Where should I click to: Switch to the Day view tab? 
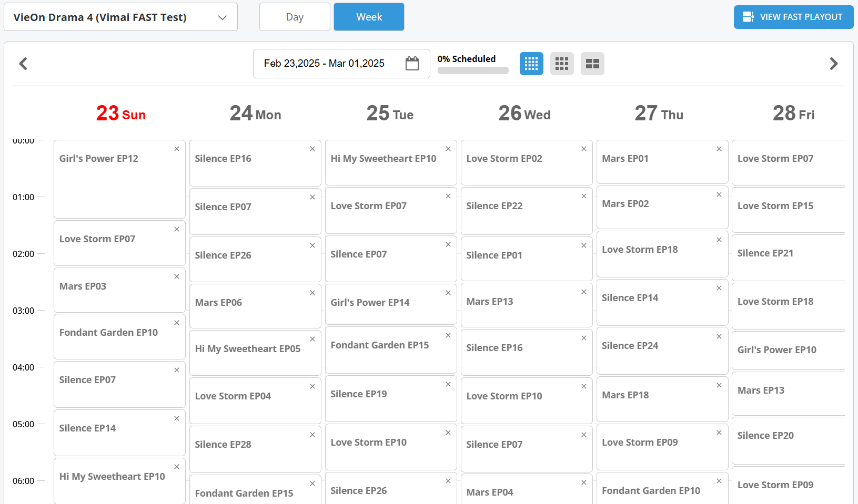(x=295, y=17)
